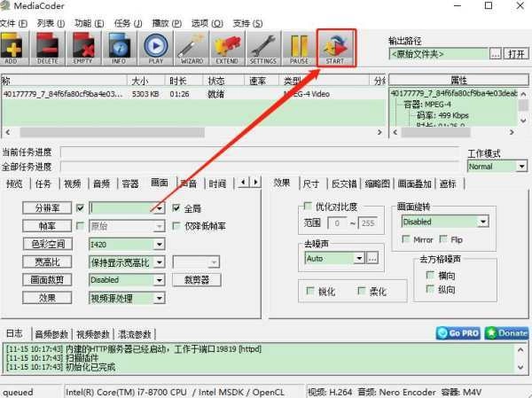The image size is (532, 398).
Task: Open the EXTEND plugins icon
Action: click(227, 49)
